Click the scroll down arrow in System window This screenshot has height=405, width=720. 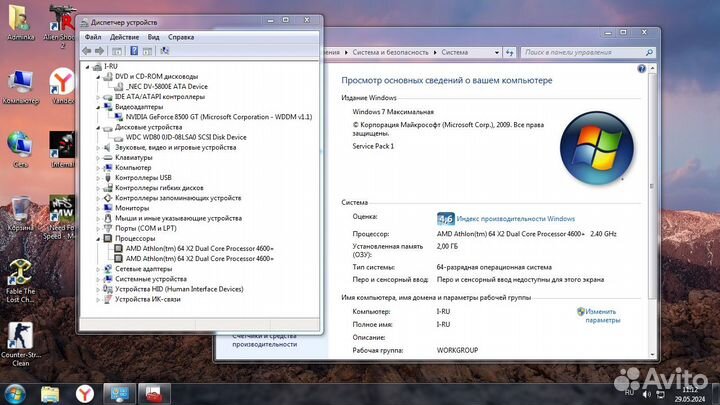652,354
